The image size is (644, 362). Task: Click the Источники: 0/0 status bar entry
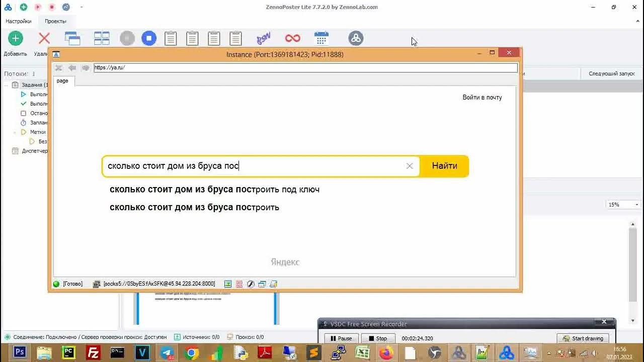197,337
